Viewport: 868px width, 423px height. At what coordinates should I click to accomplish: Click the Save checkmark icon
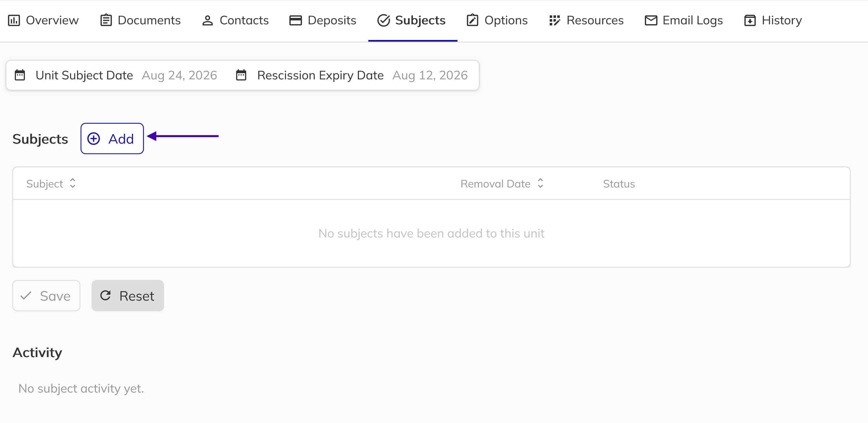tap(26, 296)
